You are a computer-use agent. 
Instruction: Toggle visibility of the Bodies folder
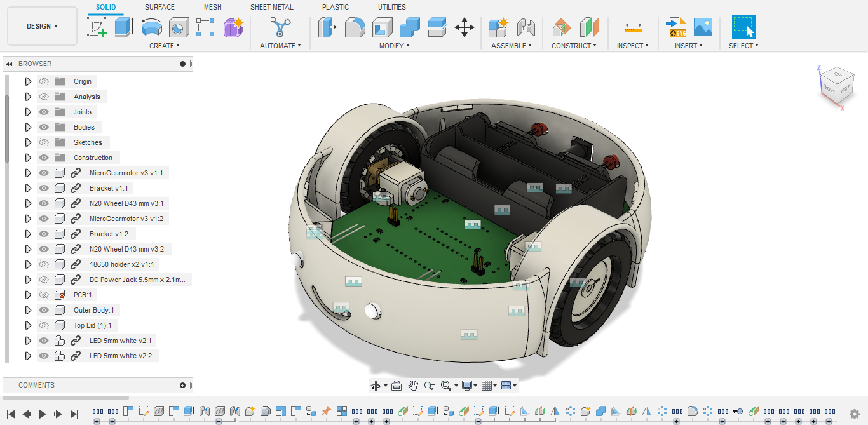coord(43,126)
